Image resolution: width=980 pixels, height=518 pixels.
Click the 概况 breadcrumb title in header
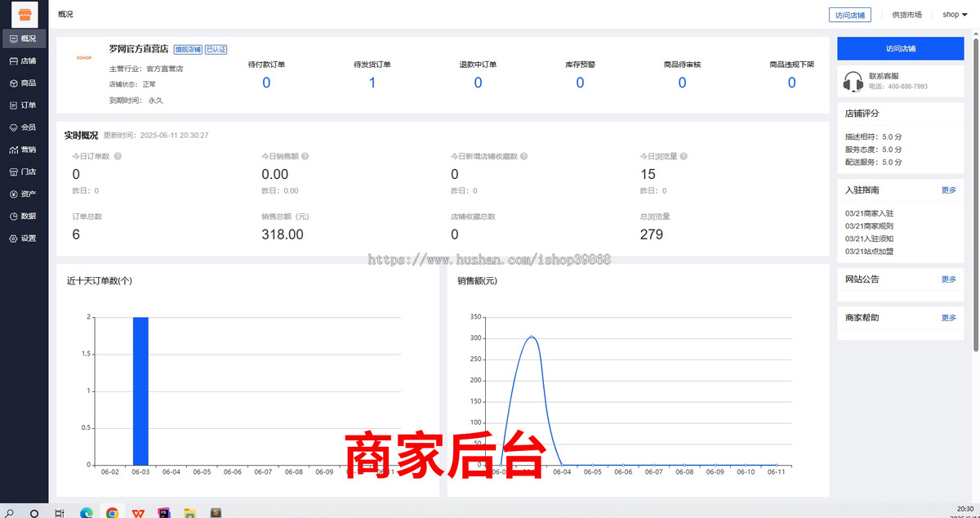(65, 15)
